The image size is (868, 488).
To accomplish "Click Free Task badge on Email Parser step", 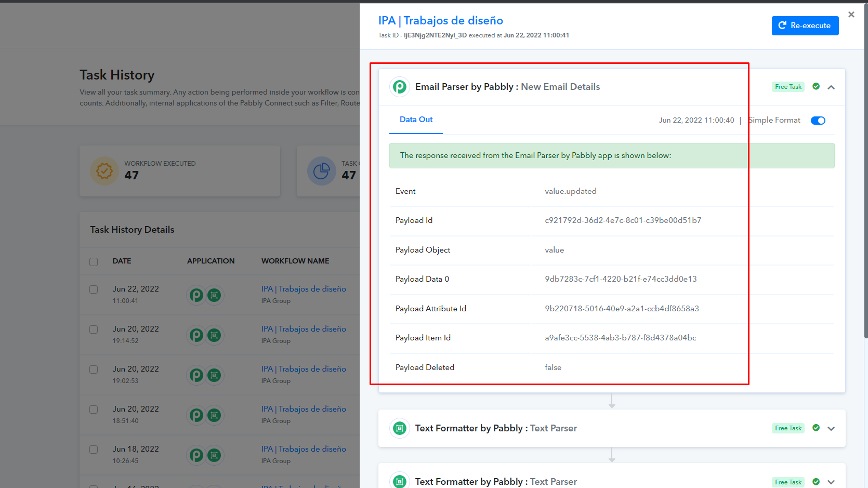I will (788, 87).
